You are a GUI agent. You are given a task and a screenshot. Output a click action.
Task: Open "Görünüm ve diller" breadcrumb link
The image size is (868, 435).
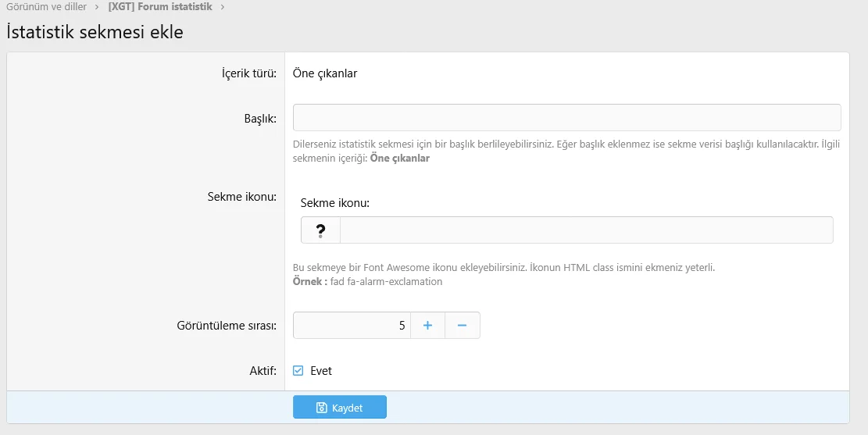click(x=46, y=7)
